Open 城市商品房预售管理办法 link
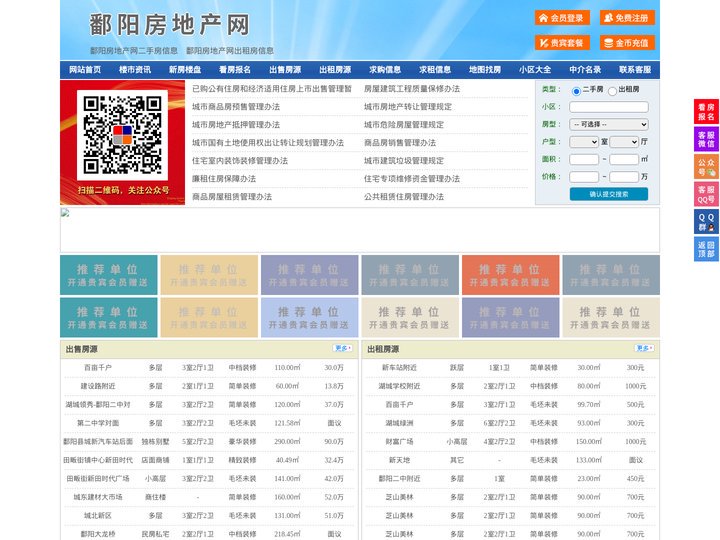 coord(236,107)
